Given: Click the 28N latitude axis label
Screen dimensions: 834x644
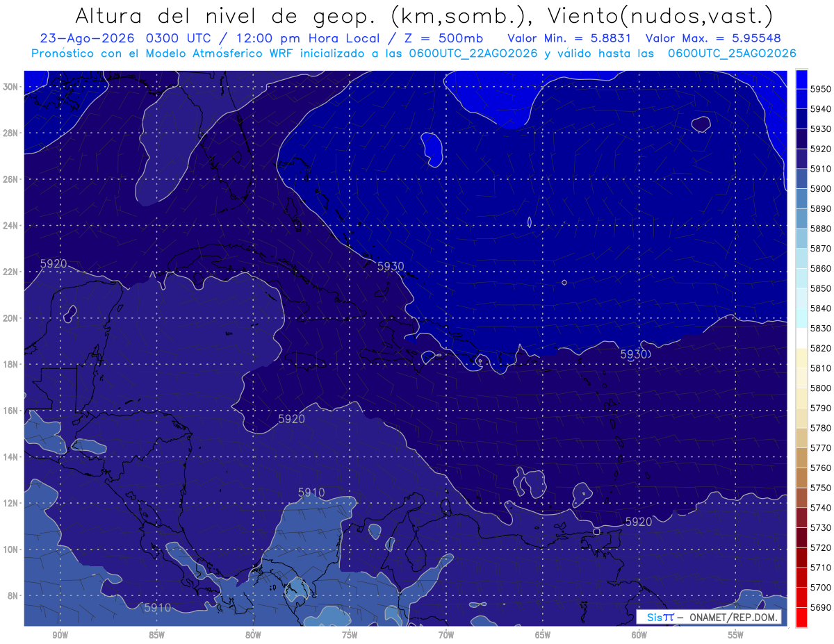Looking at the screenshot, I should (x=10, y=133).
